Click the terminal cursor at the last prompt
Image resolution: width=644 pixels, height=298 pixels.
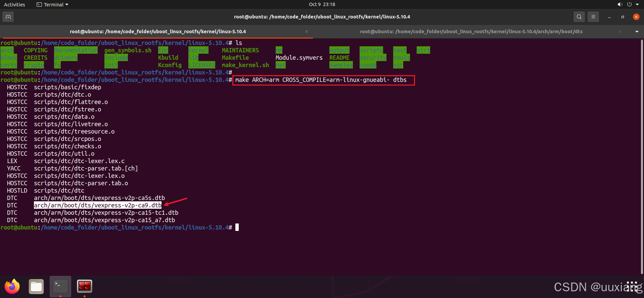point(237,228)
